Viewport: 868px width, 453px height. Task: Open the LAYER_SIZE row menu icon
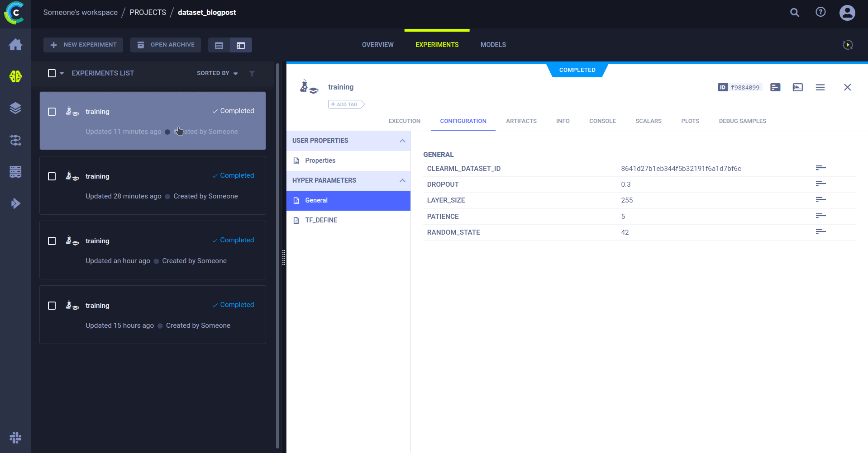click(x=821, y=199)
